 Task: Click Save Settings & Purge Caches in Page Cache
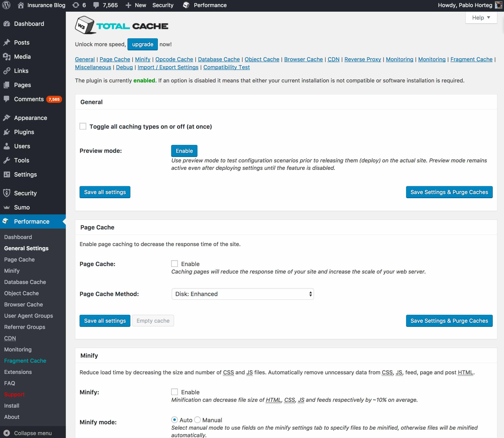tap(449, 321)
